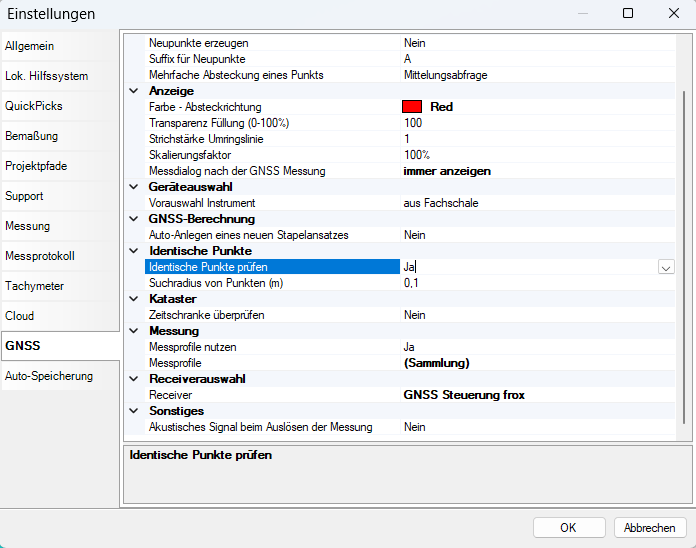This screenshot has height=548, width=696.
Task: Go to the QuickPicks tab
Action: click(60, 106)
